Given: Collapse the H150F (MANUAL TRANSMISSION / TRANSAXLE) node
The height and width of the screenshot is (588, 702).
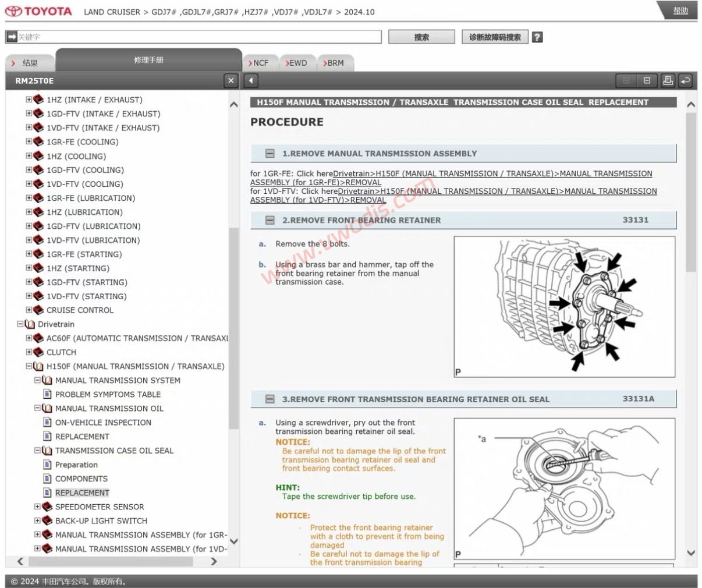Looking at the screenshot, I should tap(29, 366).
